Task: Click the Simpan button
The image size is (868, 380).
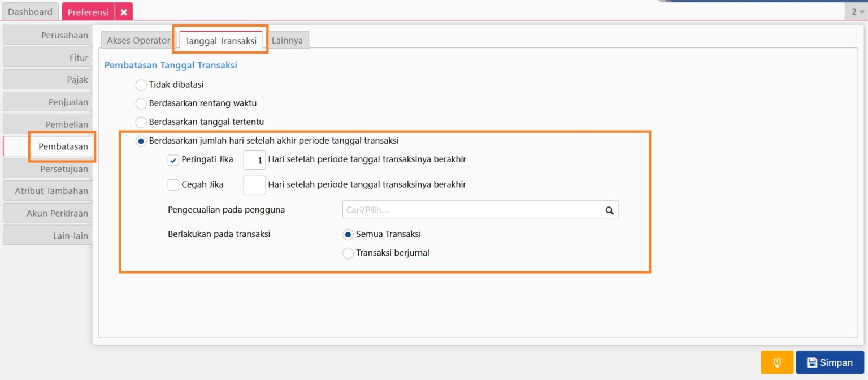Action: [830, 362]
